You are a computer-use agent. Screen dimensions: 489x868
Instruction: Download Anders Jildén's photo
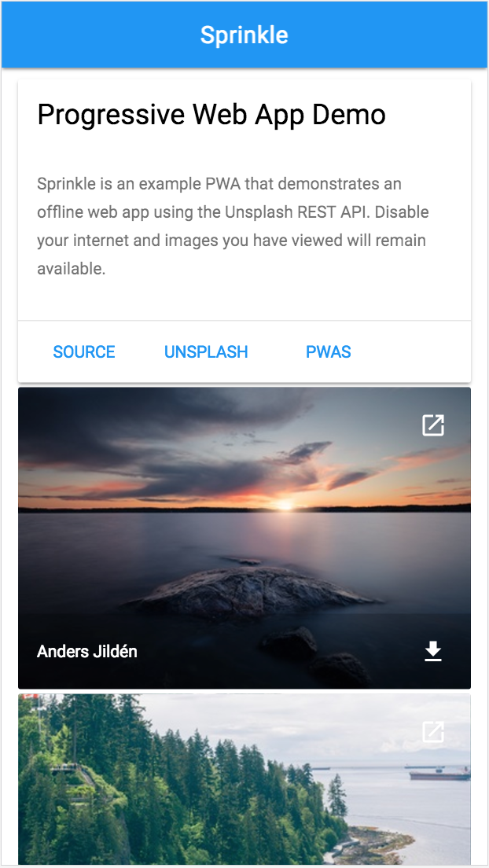pos(433,652)
